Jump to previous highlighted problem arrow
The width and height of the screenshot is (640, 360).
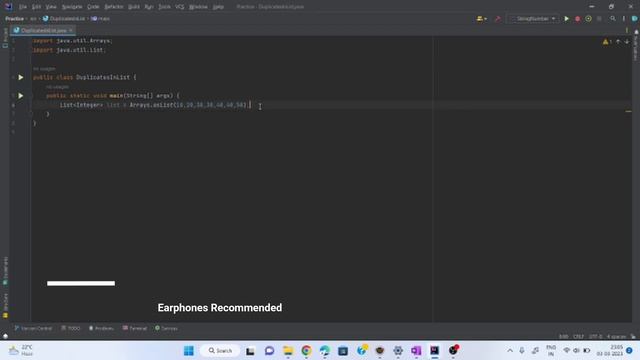(x=618, y=42)
